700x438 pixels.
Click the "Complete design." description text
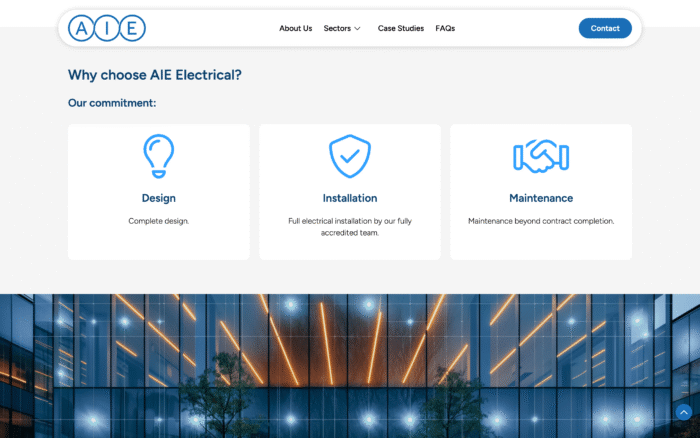coord(158,221)
